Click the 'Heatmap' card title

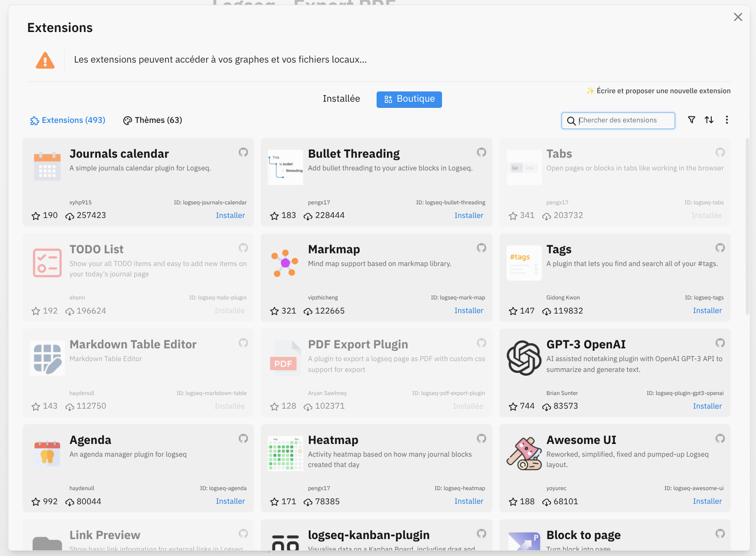333,440
